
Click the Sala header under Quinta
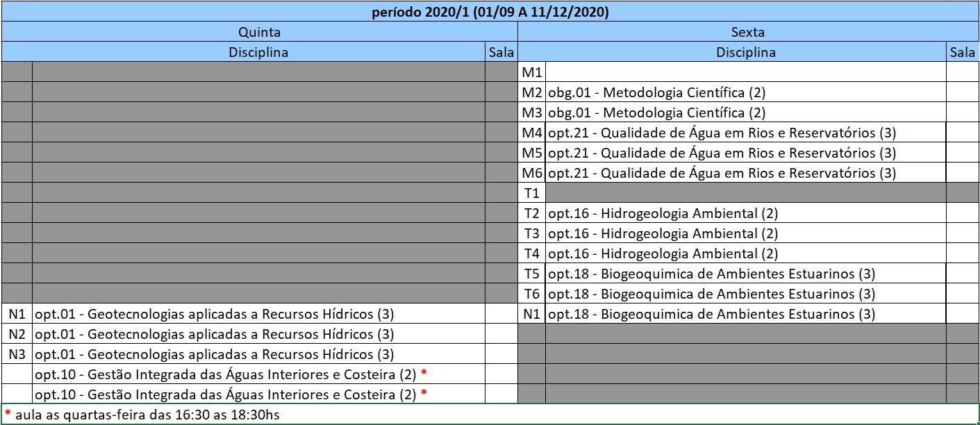(x=501, y=52)
